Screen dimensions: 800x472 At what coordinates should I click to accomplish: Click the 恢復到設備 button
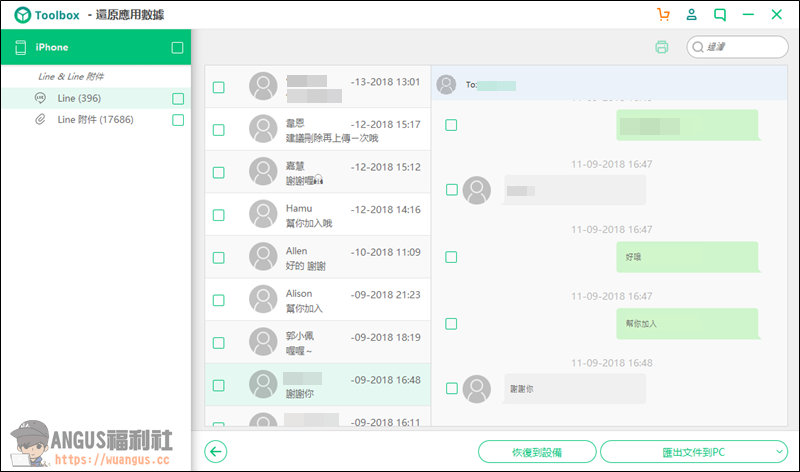537,452
